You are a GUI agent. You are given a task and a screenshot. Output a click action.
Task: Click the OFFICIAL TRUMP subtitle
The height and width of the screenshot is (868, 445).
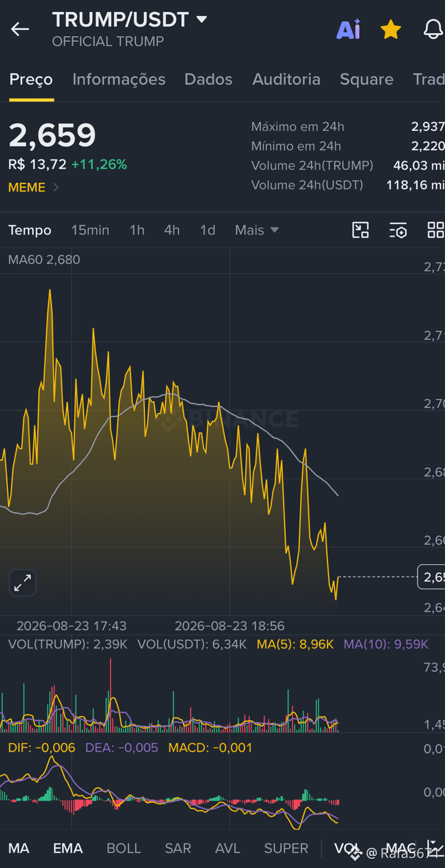point(108,41)
